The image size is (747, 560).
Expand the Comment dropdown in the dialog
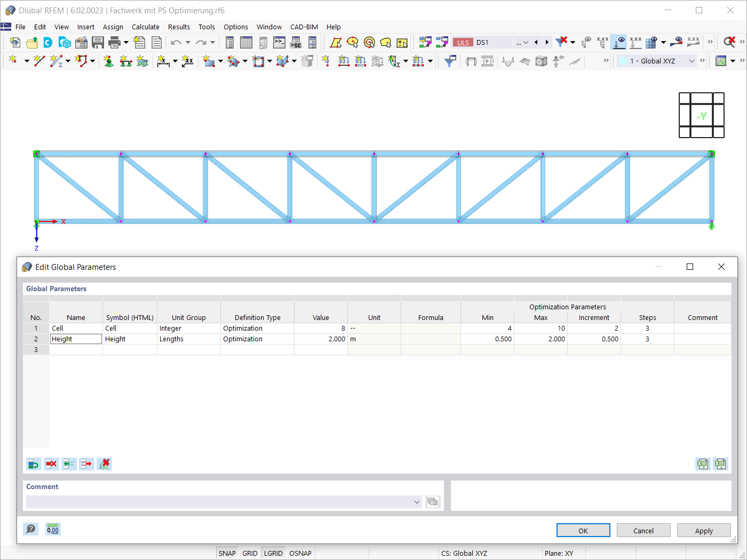(x=417, y=502)
